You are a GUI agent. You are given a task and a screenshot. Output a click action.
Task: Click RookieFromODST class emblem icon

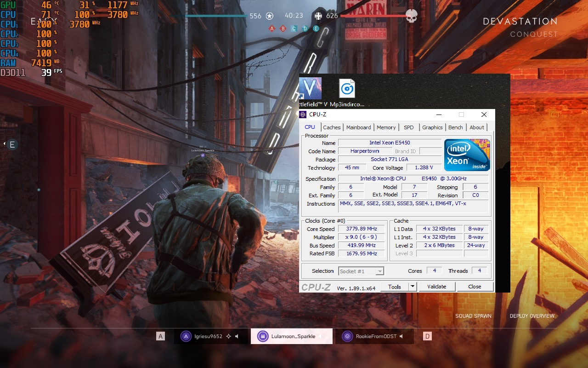pos(348,336)
